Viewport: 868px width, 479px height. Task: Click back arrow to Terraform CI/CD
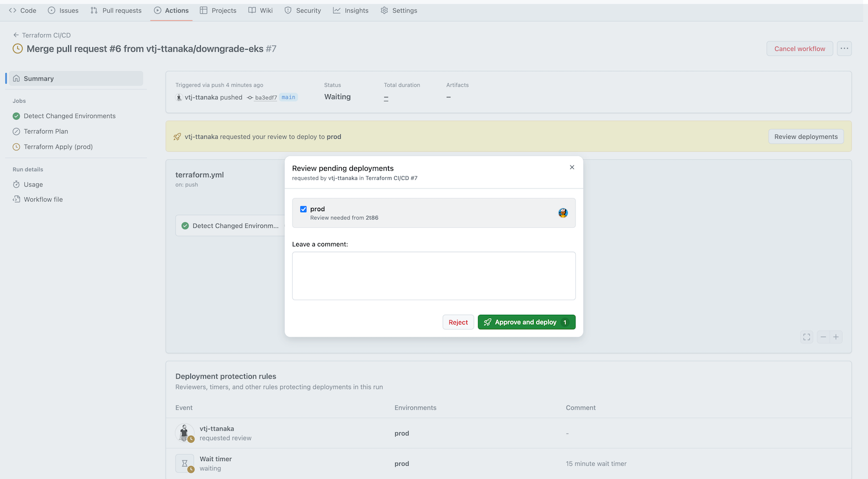click(16, 35)
